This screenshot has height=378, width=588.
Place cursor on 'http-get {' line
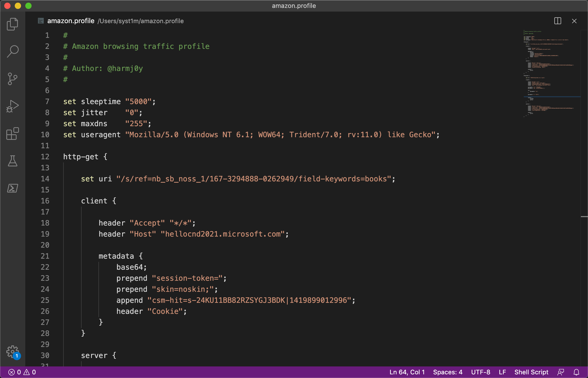[x=85, y=157]
